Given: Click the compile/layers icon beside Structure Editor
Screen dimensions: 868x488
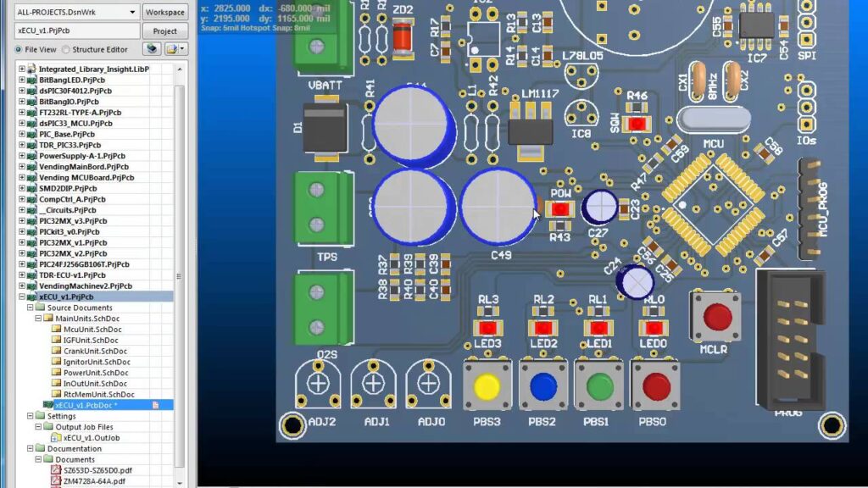Looking at the screenshot, I should coord(152,49).
